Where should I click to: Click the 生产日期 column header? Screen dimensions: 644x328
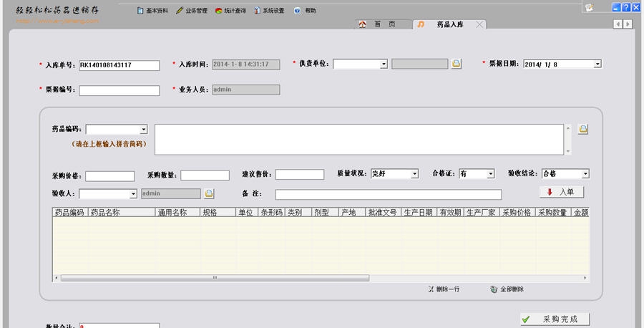[x=419, y=213]
